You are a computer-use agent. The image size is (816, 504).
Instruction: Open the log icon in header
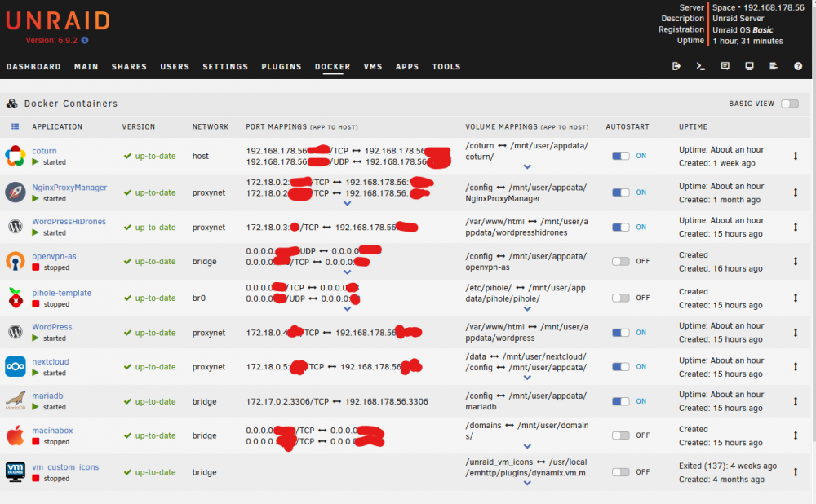pos(774,66)
